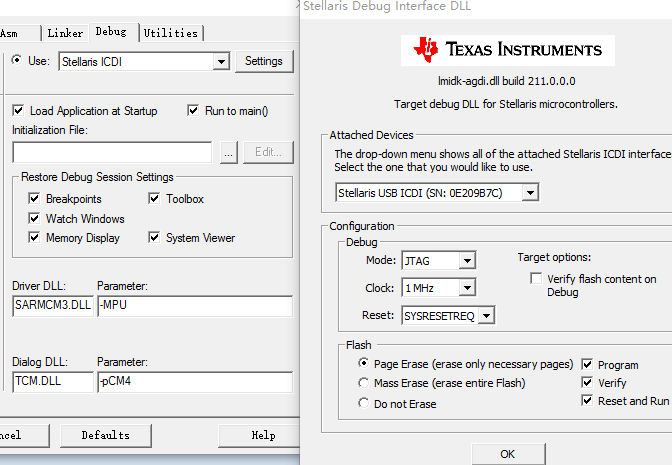
Task: Select Do not Erase option
Action: click(x=363, y=403)
